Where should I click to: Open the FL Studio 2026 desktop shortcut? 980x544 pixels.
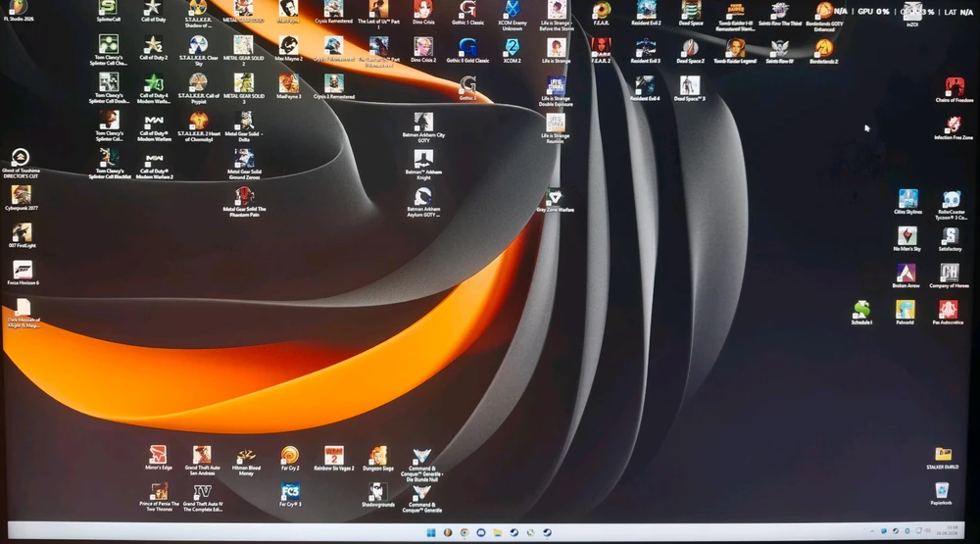click(x=19, y=9)
